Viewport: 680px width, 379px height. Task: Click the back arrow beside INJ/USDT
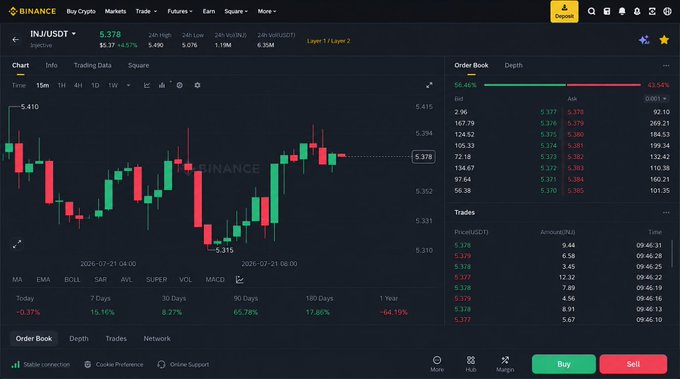16,39
